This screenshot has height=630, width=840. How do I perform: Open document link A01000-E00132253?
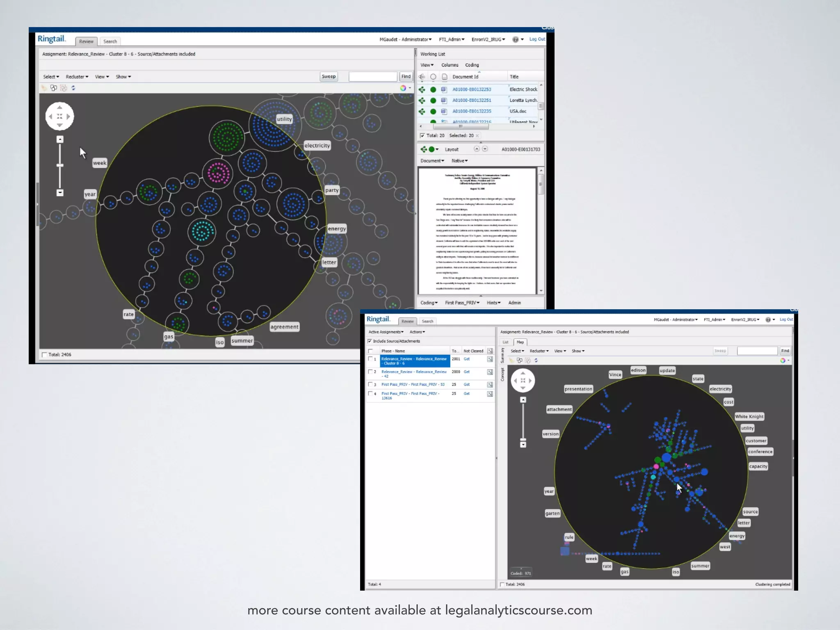tap(471, 89)
